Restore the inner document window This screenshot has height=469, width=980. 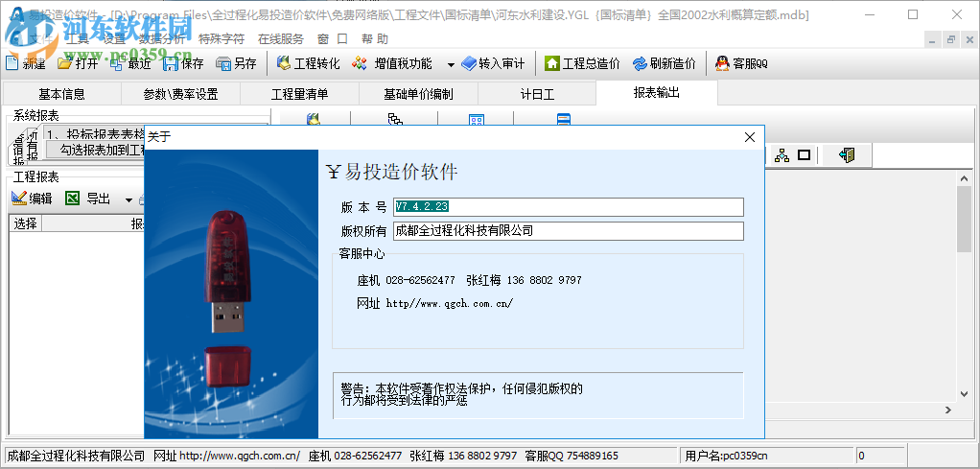coord(951,39)
